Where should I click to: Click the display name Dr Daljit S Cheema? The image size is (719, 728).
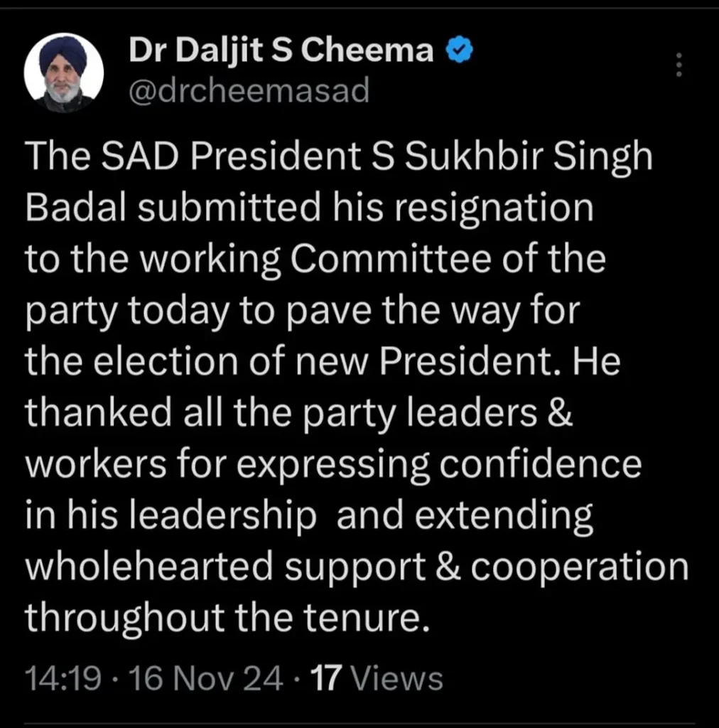pyautogui.click(x=281, y=51)
